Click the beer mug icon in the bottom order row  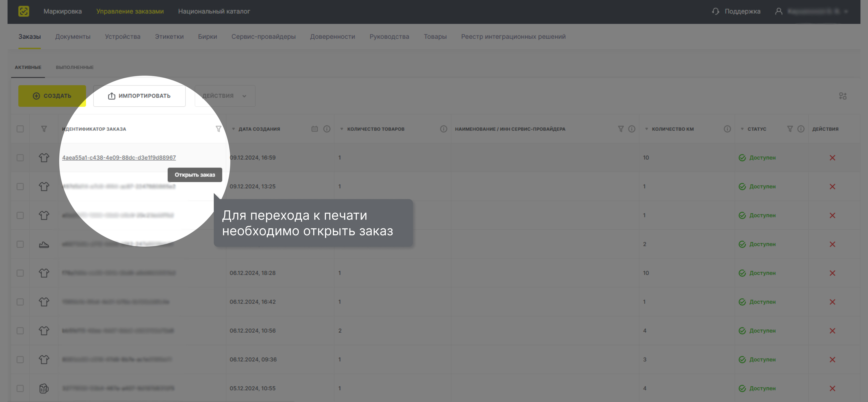point(44,388)
